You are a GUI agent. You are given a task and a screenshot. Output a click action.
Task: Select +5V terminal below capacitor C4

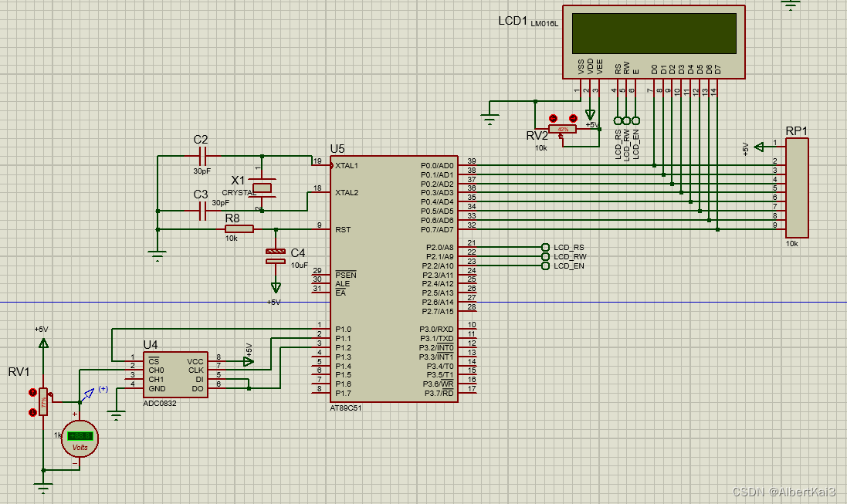tap(276, 287)
